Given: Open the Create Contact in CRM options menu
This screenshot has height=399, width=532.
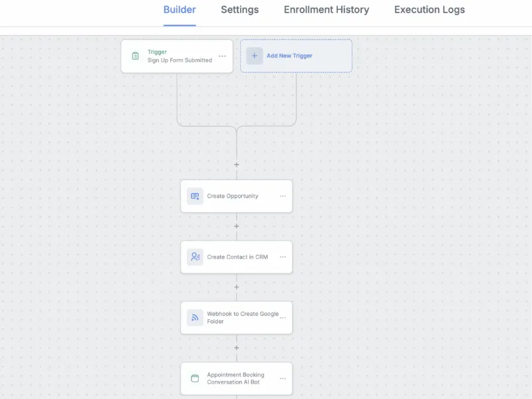Looking at the screenshot, I should 283,257.
